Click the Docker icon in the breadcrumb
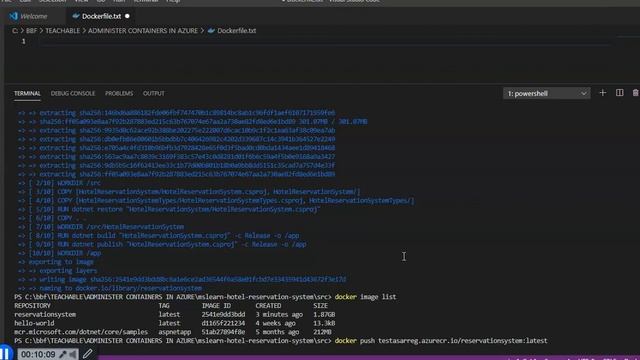 (211, 31)
